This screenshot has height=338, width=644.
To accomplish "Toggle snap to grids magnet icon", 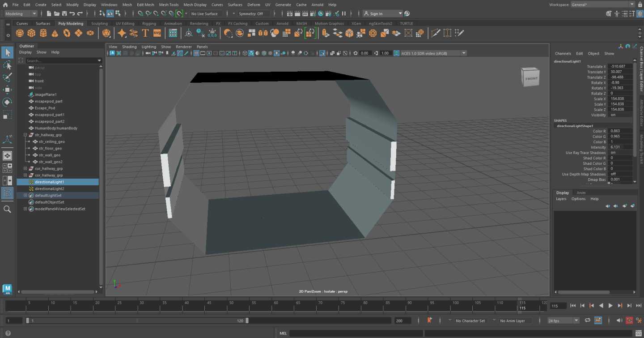I will click(x=140, y=14).
